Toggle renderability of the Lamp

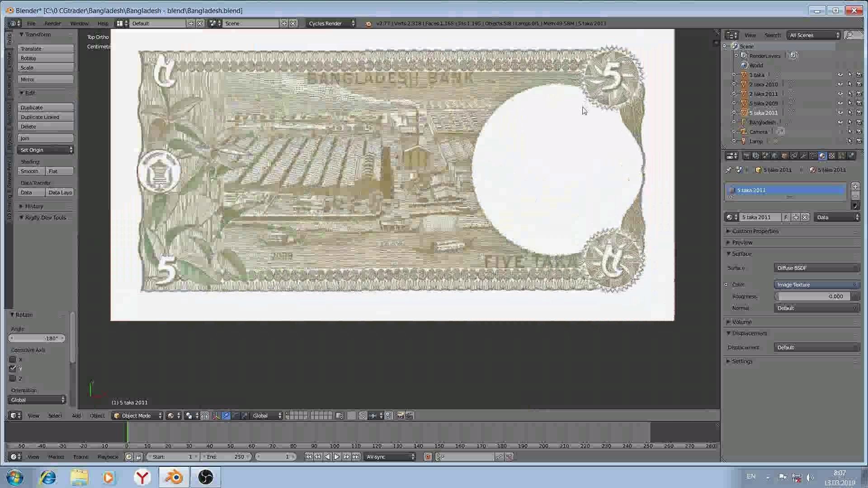click(x=859, y=141)
